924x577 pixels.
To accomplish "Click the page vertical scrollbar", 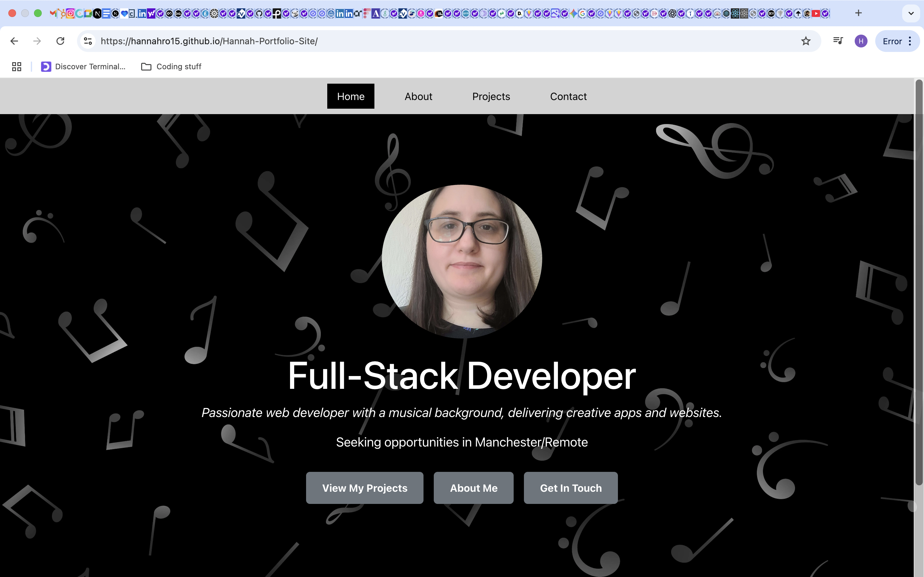I will tap(919, 282).
